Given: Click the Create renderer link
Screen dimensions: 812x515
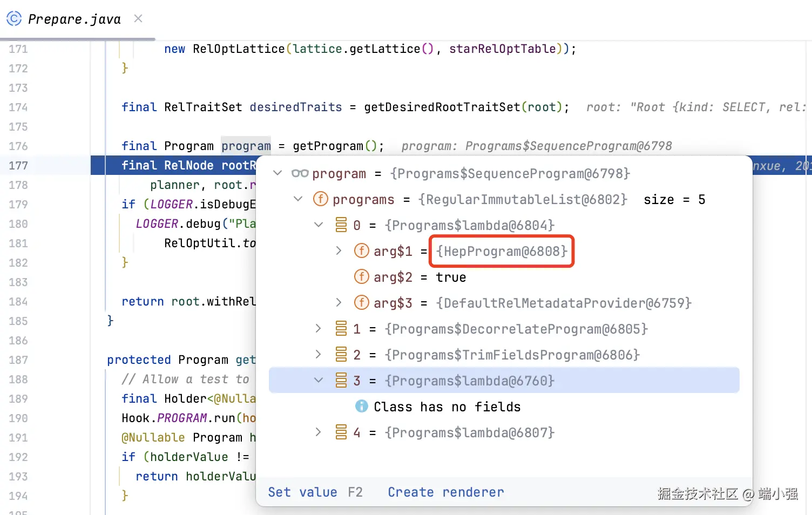Looking at the screenshot, I should 445,492.
